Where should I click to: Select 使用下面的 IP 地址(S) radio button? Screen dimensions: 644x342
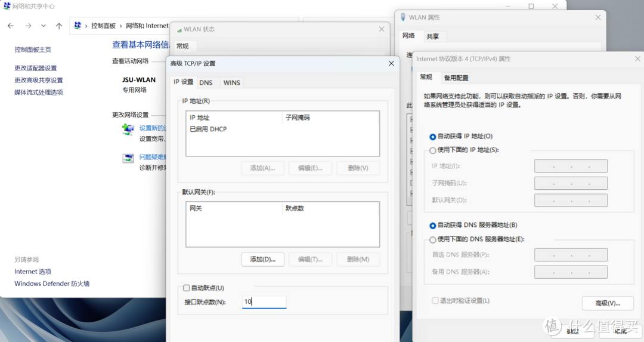coord(432,150)
